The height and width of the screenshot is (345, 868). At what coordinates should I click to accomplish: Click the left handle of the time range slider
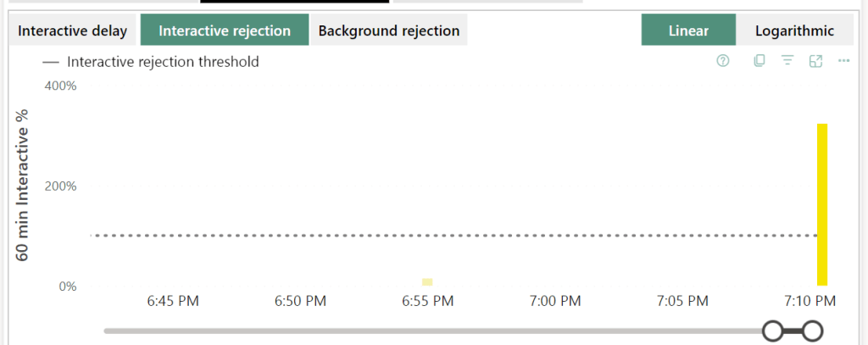773,331
